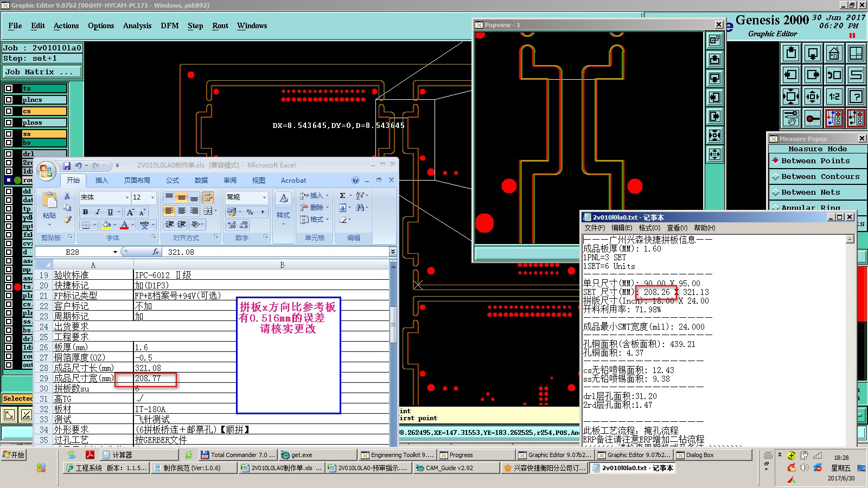The image size is (868, 488).
Task: Open the Genesis File menu
Action: [x=15, y=25]
